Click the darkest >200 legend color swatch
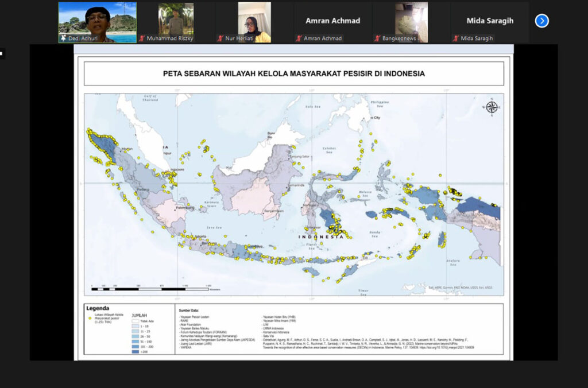The width and height of the screenshot is (588, 388). point(136,352)
